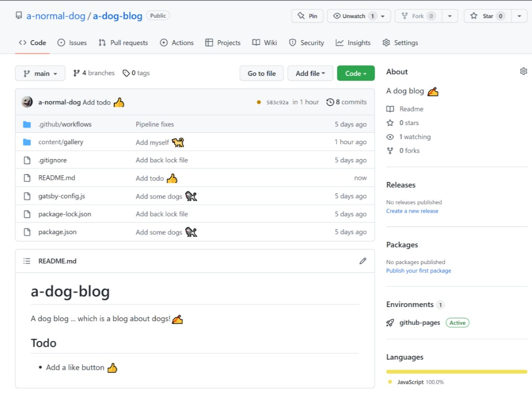This screenshot has height=394, width=532.
Task: Open the content/gallery folder name
Action: click(61, 142)
